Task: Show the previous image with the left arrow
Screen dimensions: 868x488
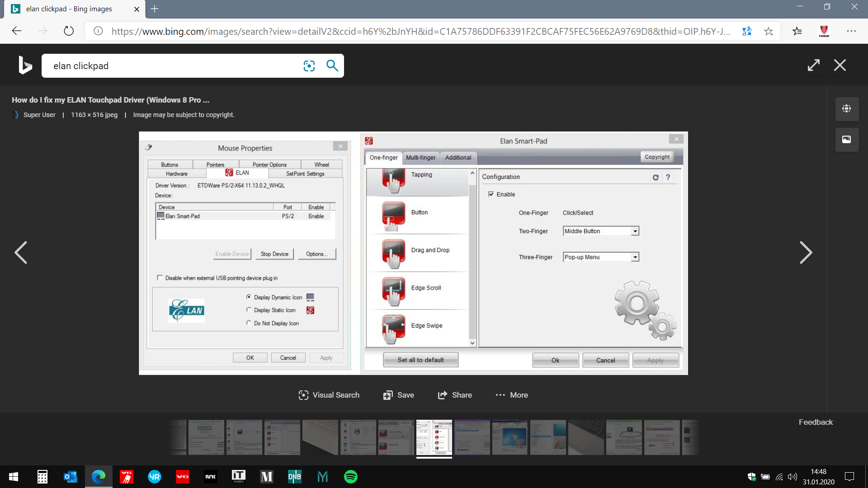Action: [x=21, y=252]
